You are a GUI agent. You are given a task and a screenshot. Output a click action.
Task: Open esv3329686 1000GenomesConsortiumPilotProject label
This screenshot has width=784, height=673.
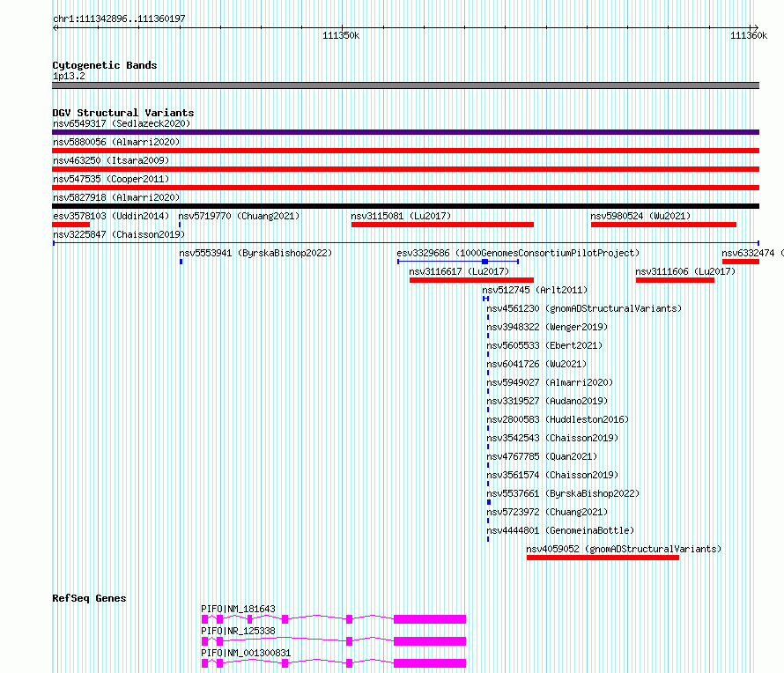pyautogui.click(x=518, y=253)
